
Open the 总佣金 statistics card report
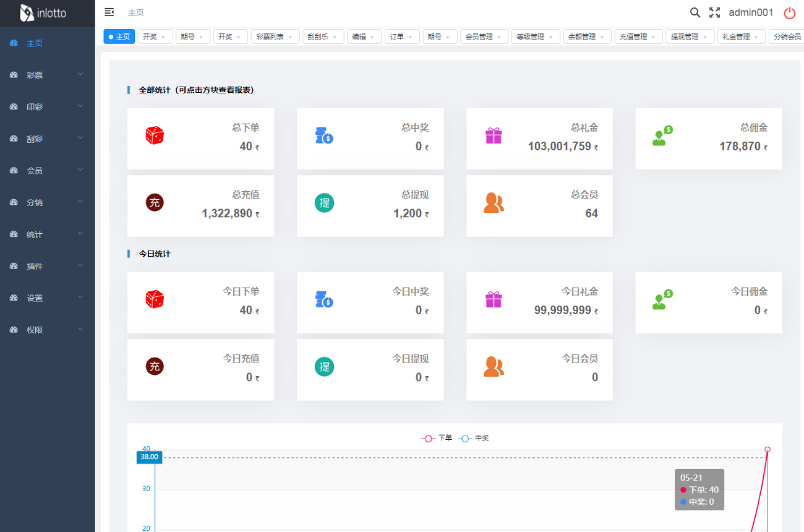coord(708,139)
